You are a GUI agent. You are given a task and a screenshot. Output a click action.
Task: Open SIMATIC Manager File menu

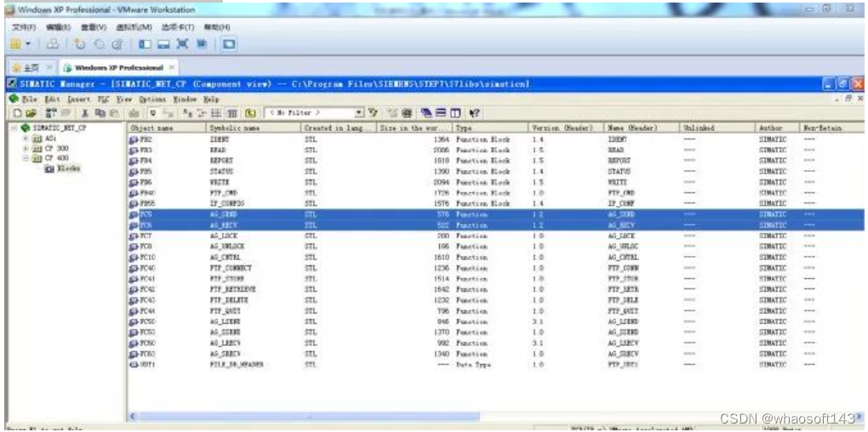29,99
